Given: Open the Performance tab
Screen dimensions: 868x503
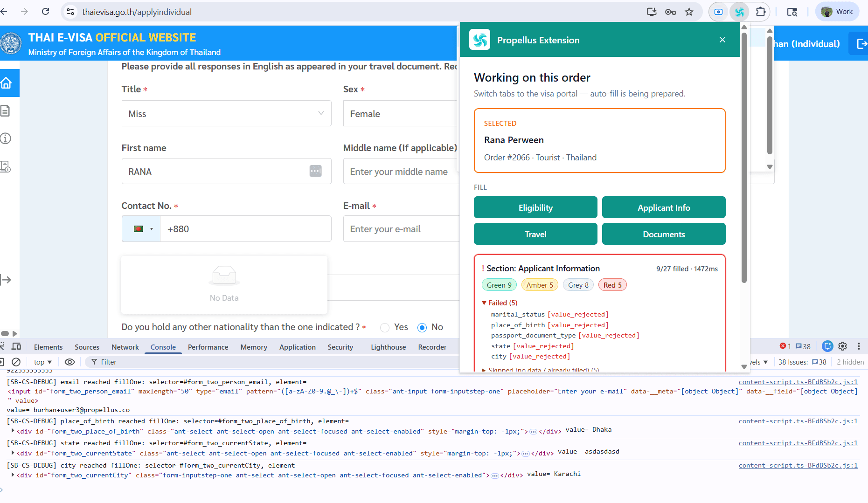Looking at the screenshot, I should click(208, 347).
